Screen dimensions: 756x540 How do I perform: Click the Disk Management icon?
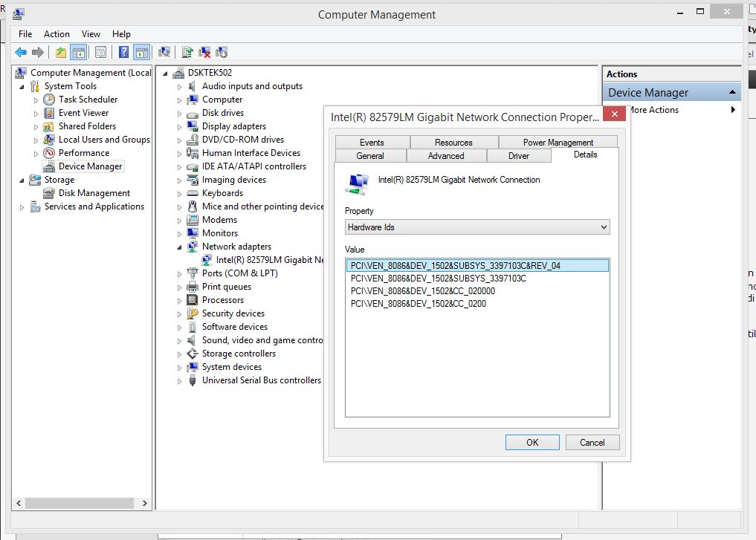(49, 193)
